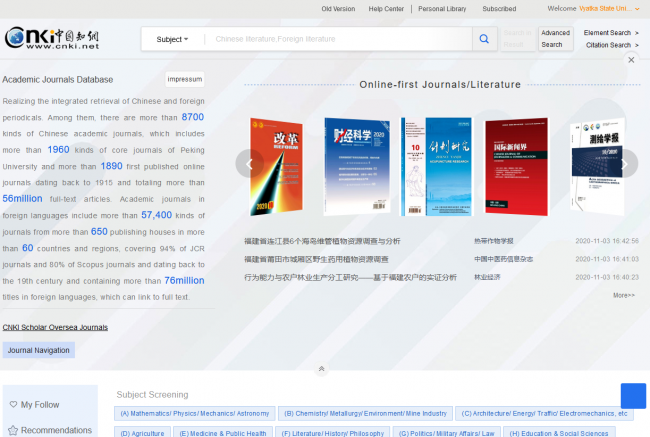Click the impressum button
Image resolution: width=650 pixels, height=437 pixels.
[x=185, y=79]
